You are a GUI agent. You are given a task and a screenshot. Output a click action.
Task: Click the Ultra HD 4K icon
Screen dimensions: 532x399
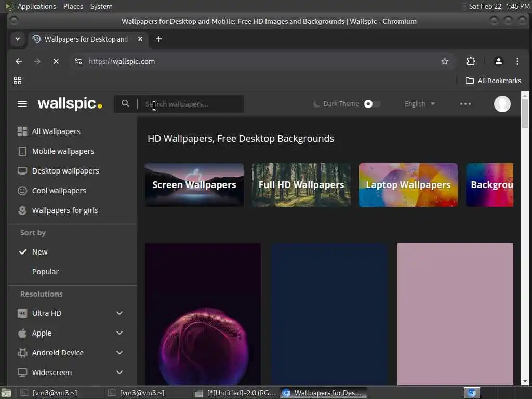22,313
